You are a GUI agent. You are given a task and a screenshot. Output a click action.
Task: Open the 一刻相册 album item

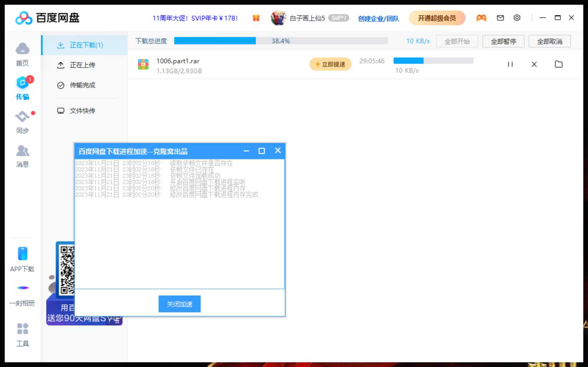[x=22, y=294]
